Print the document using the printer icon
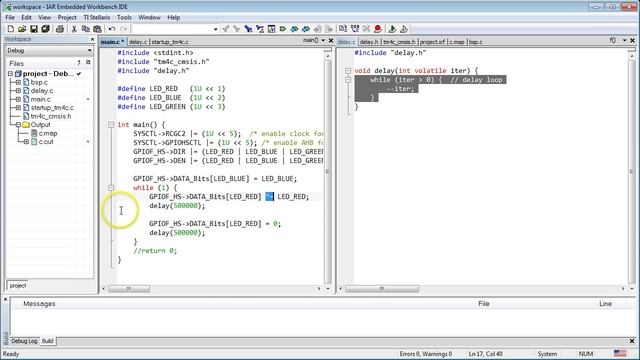This screenshot has height=360, width=640. (x=60, y=29)
